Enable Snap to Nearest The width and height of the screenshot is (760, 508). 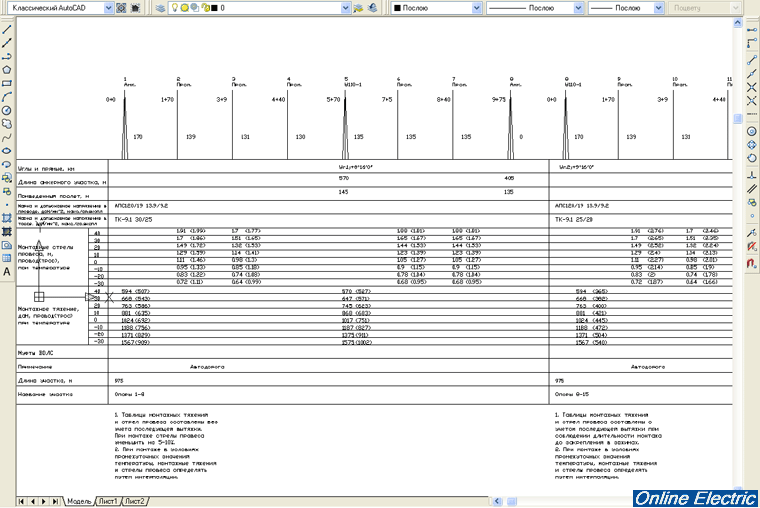click(752, 233)
